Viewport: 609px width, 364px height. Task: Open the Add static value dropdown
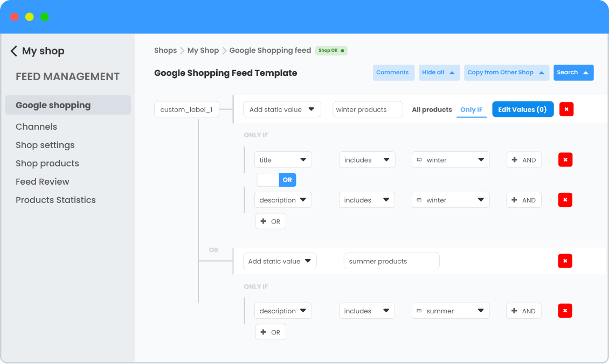[x=282, y=109]
